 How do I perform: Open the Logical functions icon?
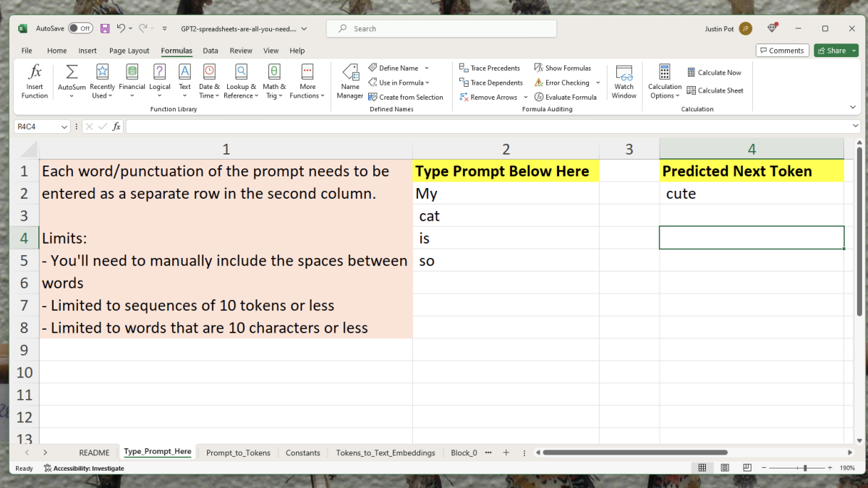(x=160, y=72)
